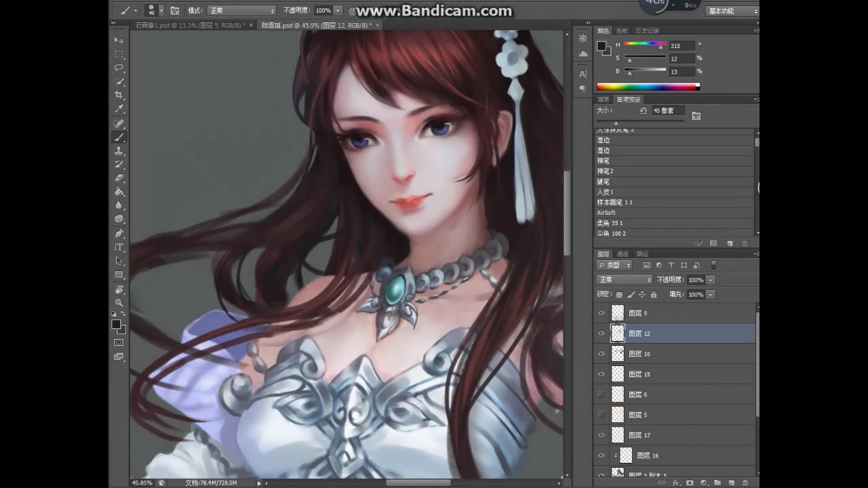Image resolution: width=868 pixels, height=488 pixels.
Task: Open layer blend mode 正常 dropdown
Action: (624, 280)
